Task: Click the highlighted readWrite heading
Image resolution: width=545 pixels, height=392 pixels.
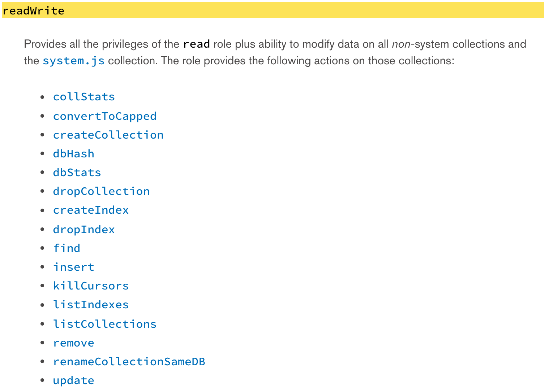Action: point(33,11)
